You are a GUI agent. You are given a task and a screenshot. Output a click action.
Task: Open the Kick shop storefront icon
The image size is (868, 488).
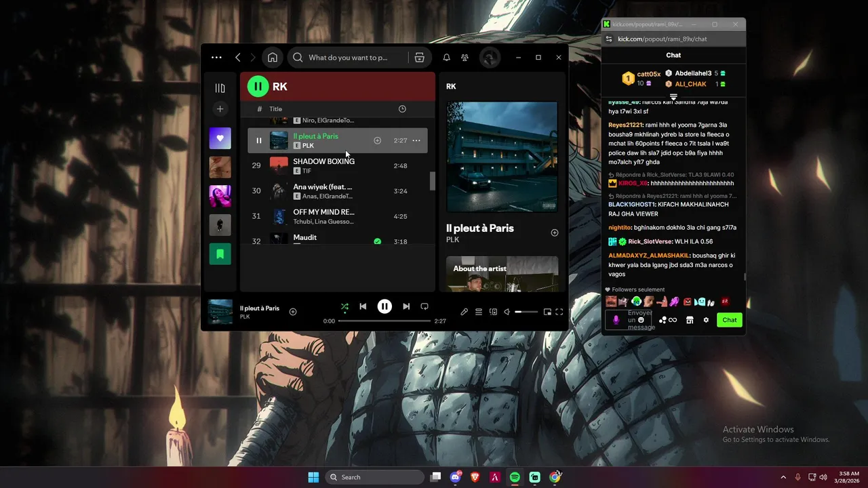click(x=690, y=320)
